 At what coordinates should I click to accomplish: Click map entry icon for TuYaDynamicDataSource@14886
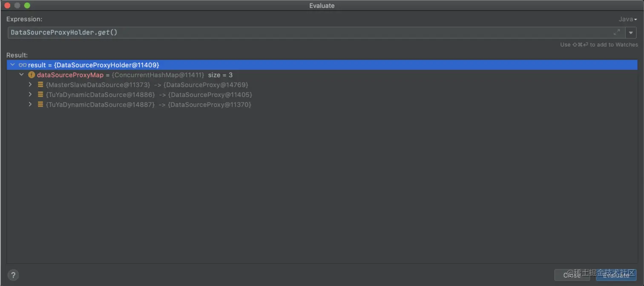click(40, 94)
